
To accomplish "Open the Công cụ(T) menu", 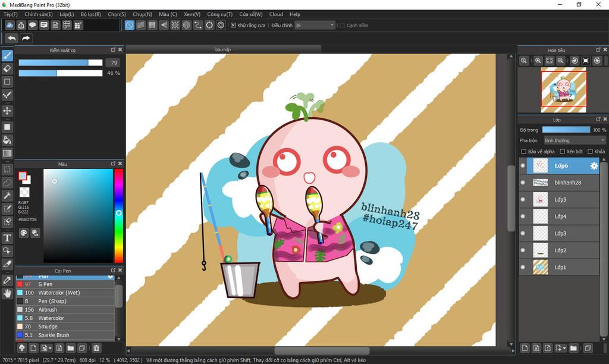I will [219, 14].
